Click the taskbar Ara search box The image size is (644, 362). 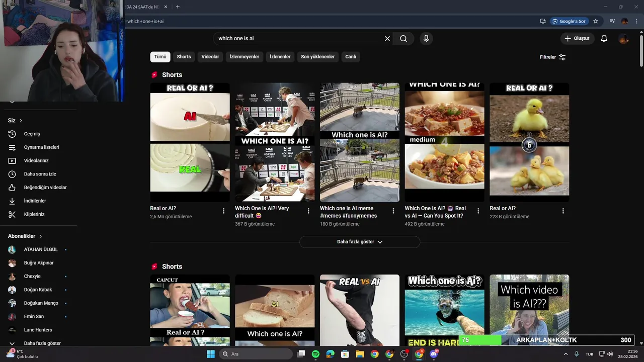click(x=256, y=354)
